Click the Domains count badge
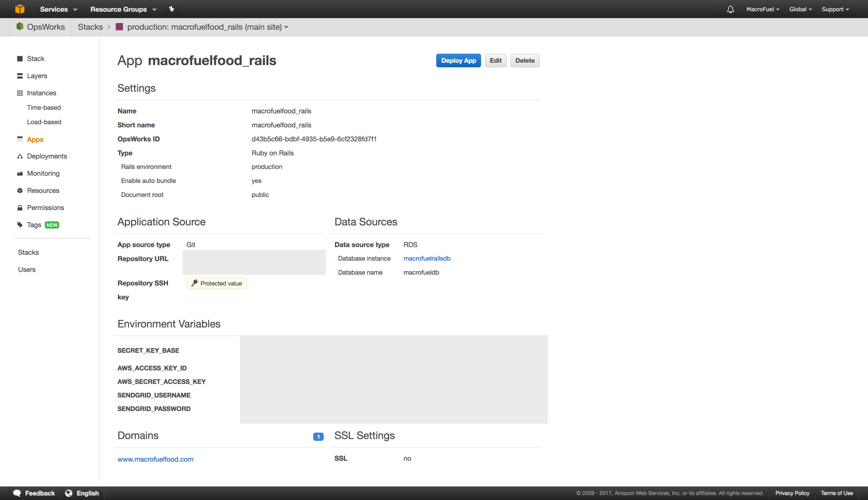 coord(318,437)
